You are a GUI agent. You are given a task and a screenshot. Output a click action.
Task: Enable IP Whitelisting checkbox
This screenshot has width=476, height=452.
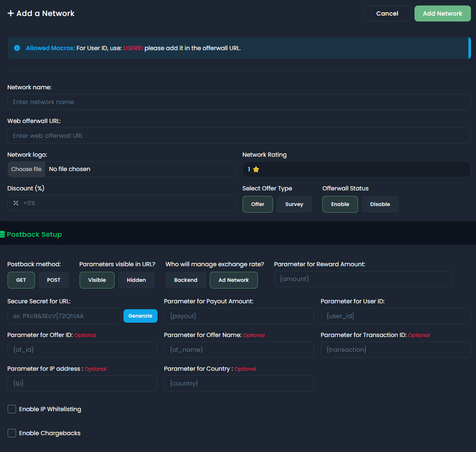click(12, 409)
